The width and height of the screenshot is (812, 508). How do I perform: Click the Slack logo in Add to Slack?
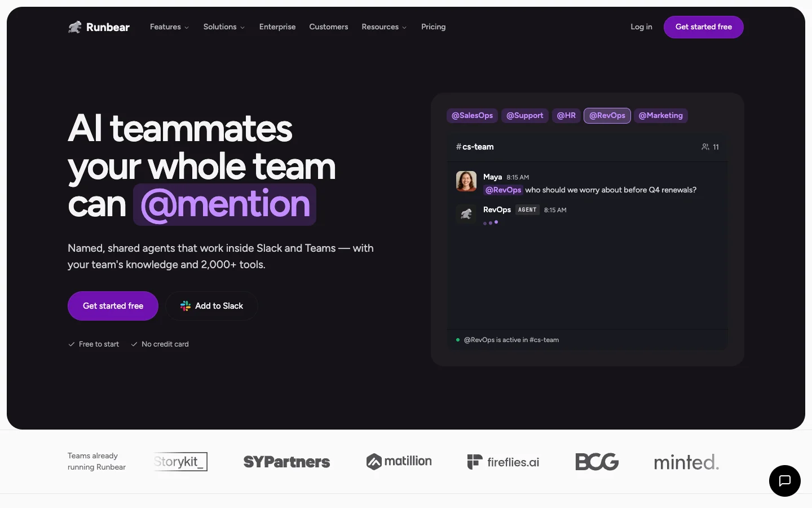(x=186, y=306)
